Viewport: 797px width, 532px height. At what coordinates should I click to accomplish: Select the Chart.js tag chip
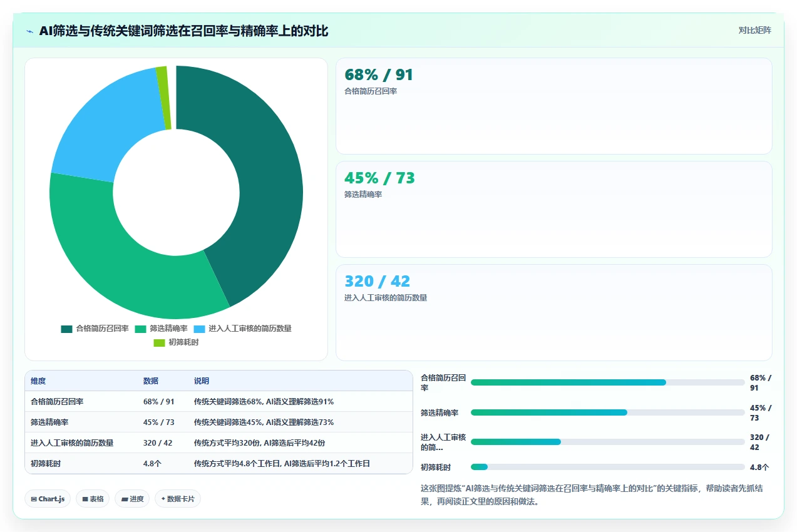click(x=48, y=499)
